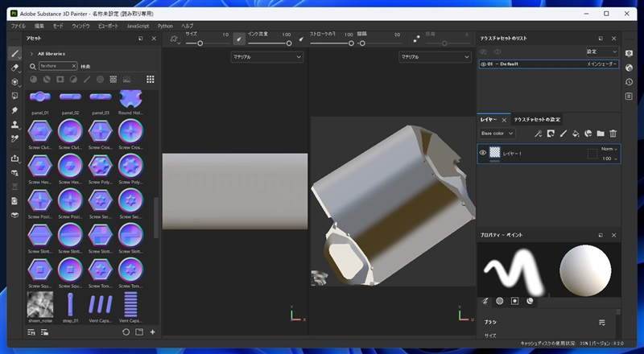Screen dimensions: 644x354
Task: Expand the All libraries tree
Action: pyautogui.click(x=31, y=53)
